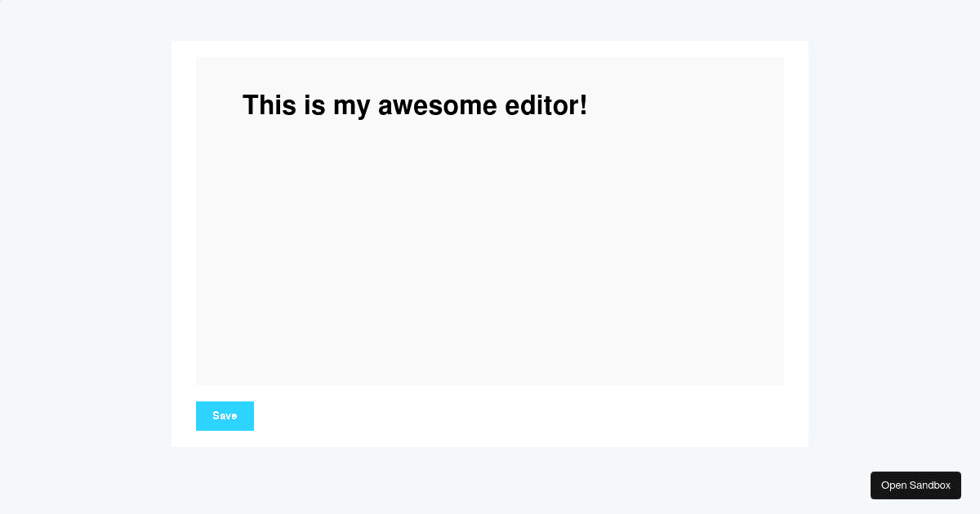
Task: Click the gray editor margin left of heading
Action: pos(219,106)
